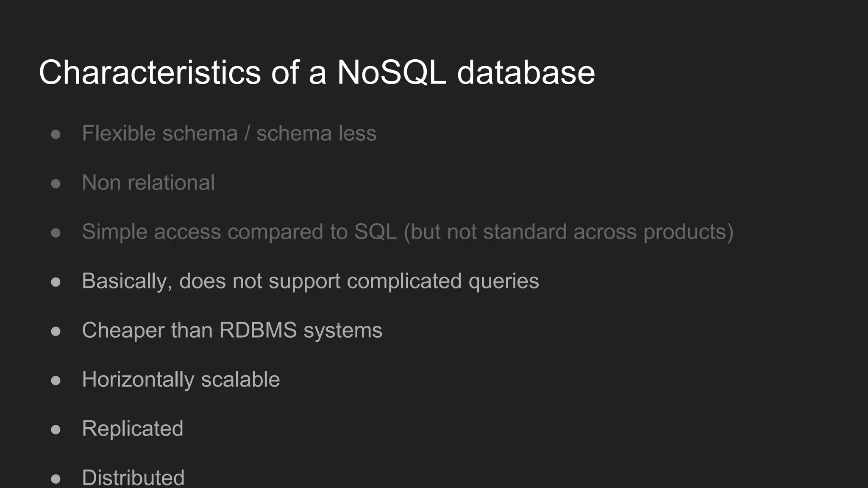Image resolution: width=868 pixels, height=488 pixels.
Task: Click the 'Replicated' bullet text
Action: (133, 428)
